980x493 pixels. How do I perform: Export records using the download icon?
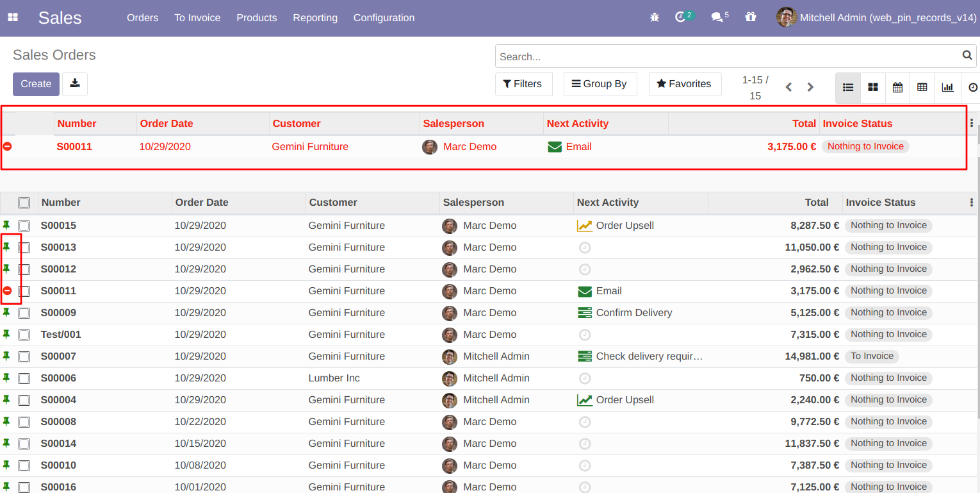(75, 84)
